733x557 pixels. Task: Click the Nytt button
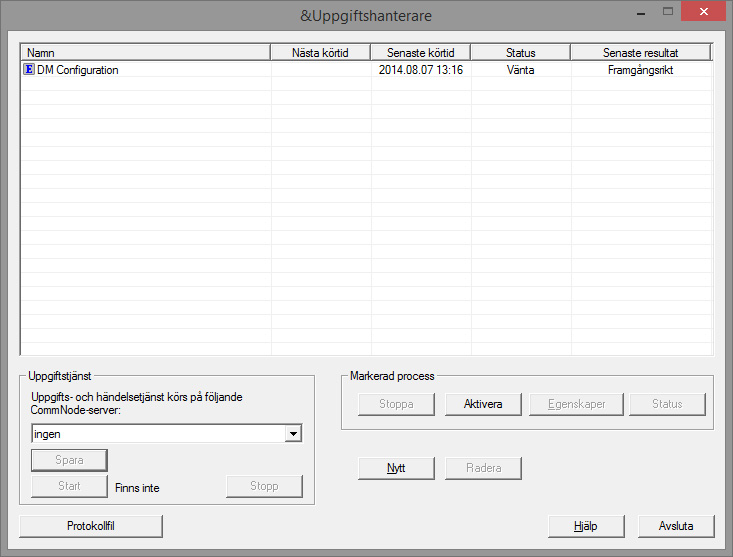pyautogui.click(x=396, y=468)
